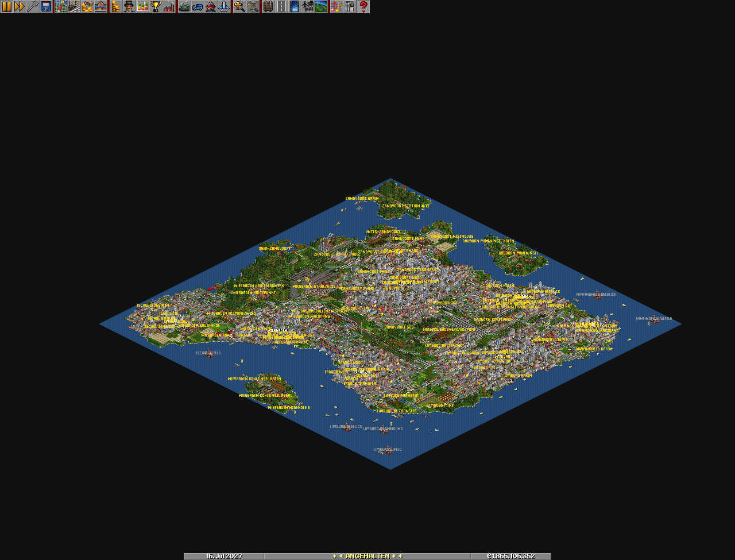The height and width of the screenshot is (560, 735).
Task: Open the company league trophy icon
Action: [155, 7]
